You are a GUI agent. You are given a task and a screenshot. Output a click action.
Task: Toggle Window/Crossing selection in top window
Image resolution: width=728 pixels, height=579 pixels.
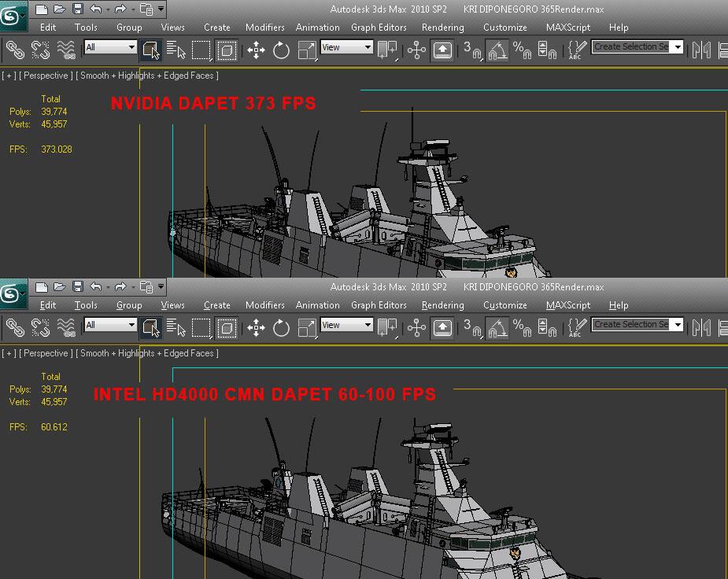tap(227, 50)
